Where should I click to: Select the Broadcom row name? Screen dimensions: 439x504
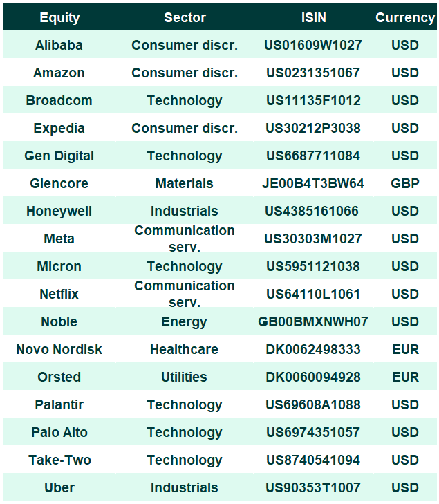(59, 100)
